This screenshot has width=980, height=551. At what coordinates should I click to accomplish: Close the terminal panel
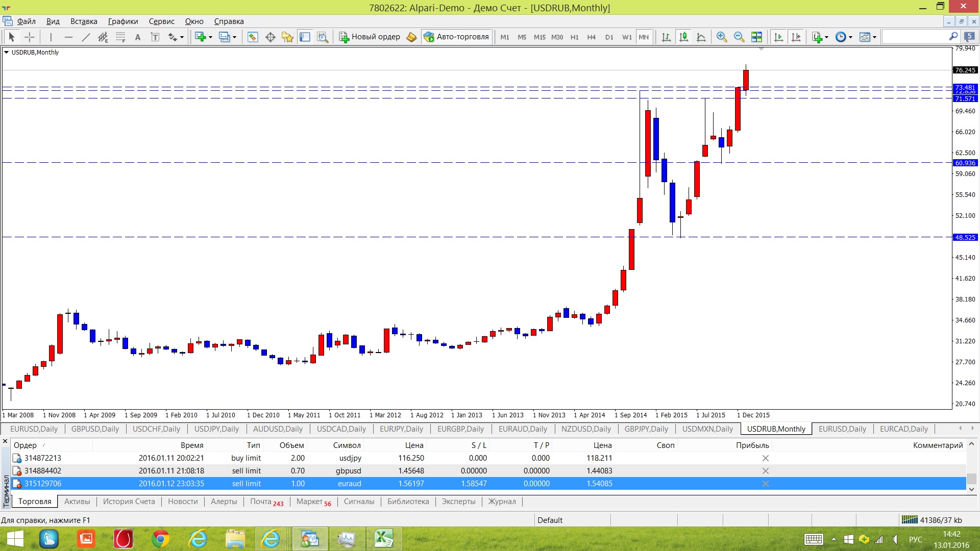5,441
